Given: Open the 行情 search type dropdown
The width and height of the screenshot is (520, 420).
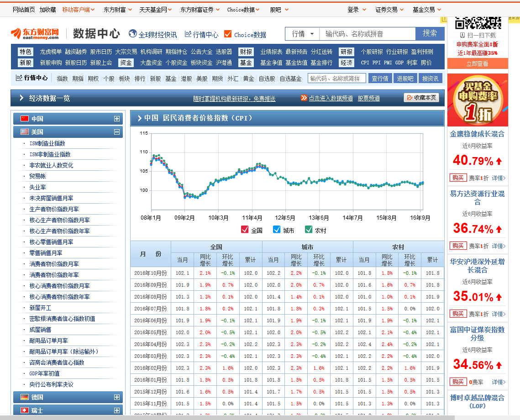Looking at the screenshot, I should pyautogui.click(x=302, y=34).
